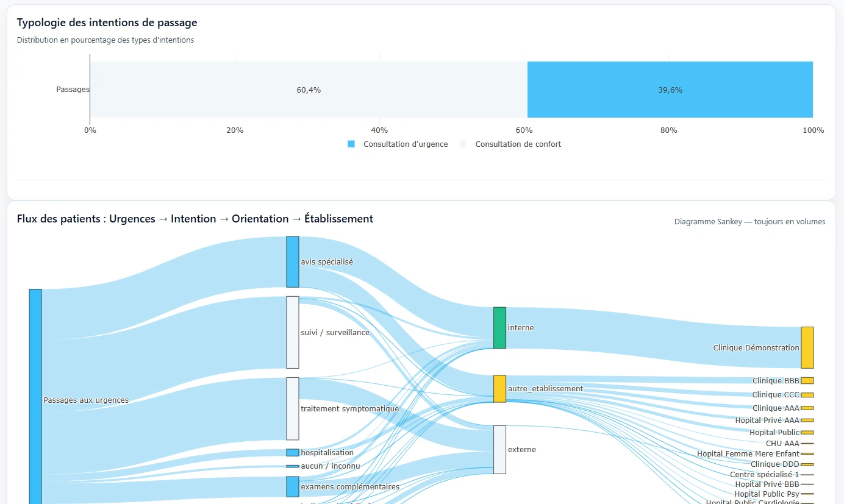Select the autre_etablissement node
The image size is (844, 504).
pyautogui.click(x=499, y=388)
